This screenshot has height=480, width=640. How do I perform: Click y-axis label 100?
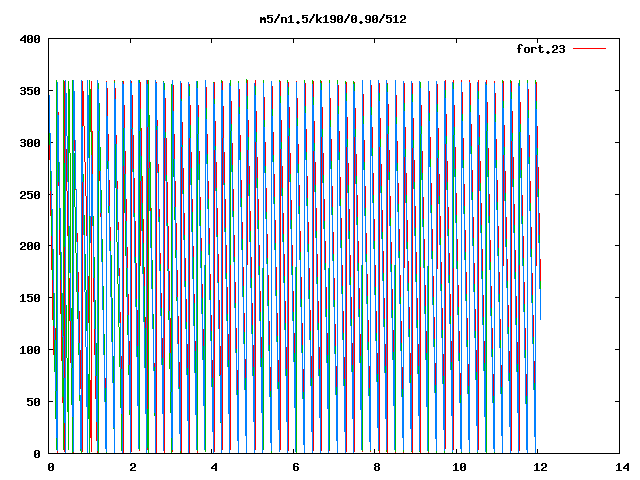tap(30, 350)
